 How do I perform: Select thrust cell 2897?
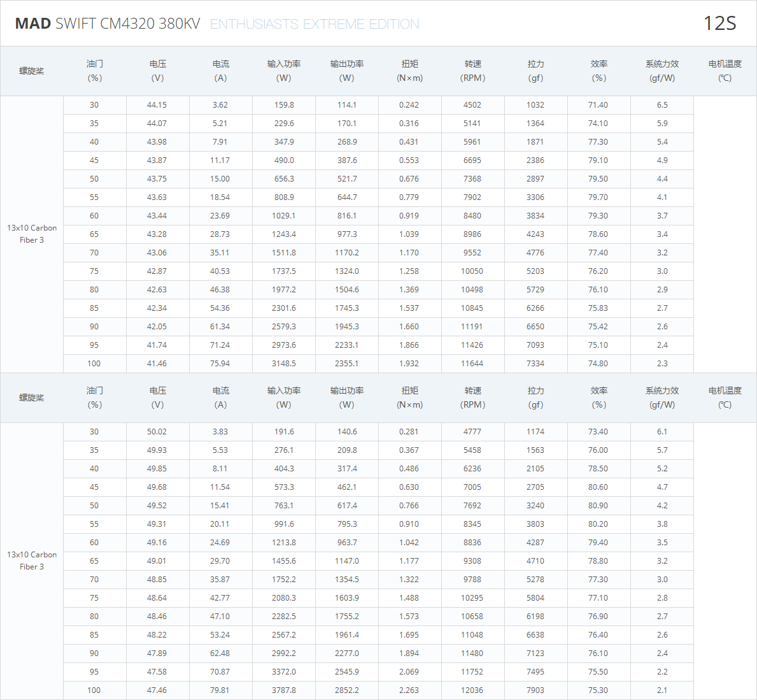(x=535, y=179)
